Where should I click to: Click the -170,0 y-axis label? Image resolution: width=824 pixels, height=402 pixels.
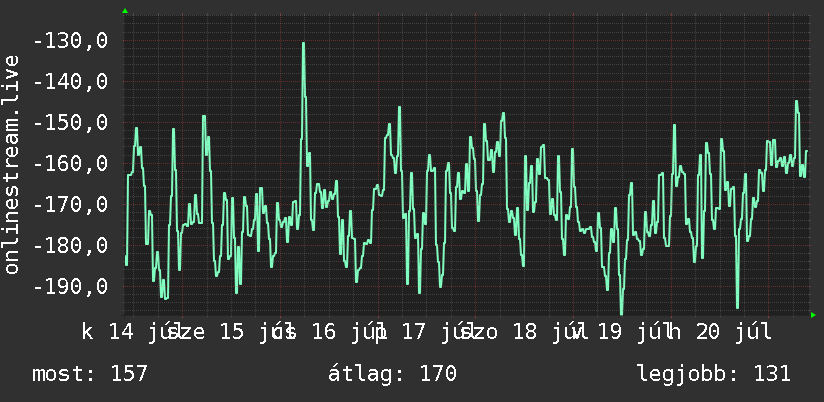pyautogui.click(x=70, y=204)
